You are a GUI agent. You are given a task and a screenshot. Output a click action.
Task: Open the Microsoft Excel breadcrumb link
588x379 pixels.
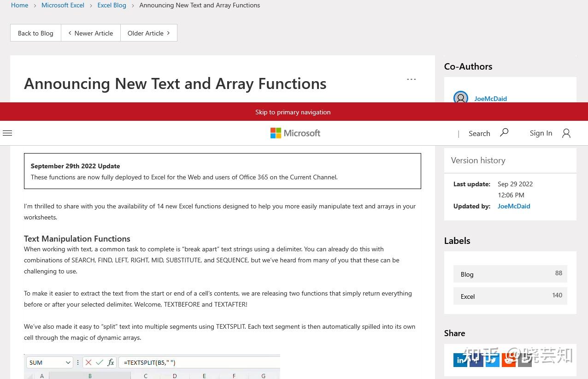(x=63, y=5)
